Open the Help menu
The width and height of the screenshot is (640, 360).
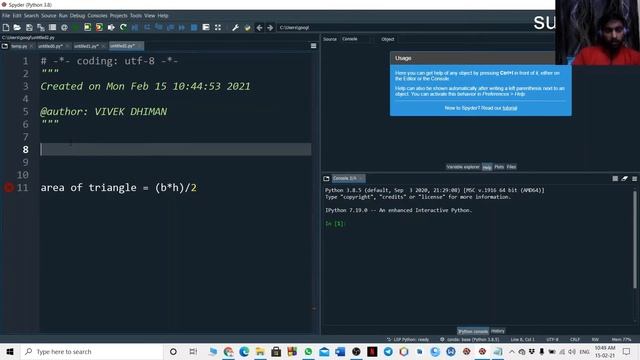163,16
